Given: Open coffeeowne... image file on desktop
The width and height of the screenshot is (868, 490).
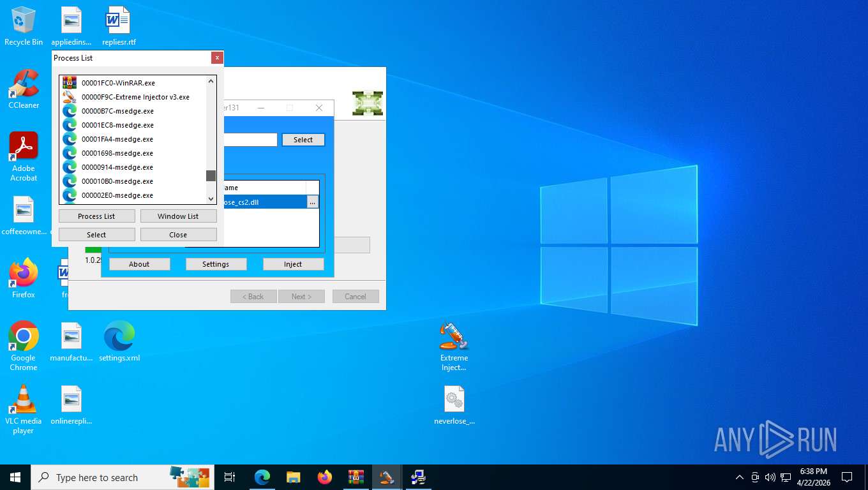Looking at the screenshot, I should click(x=24, y=216).
